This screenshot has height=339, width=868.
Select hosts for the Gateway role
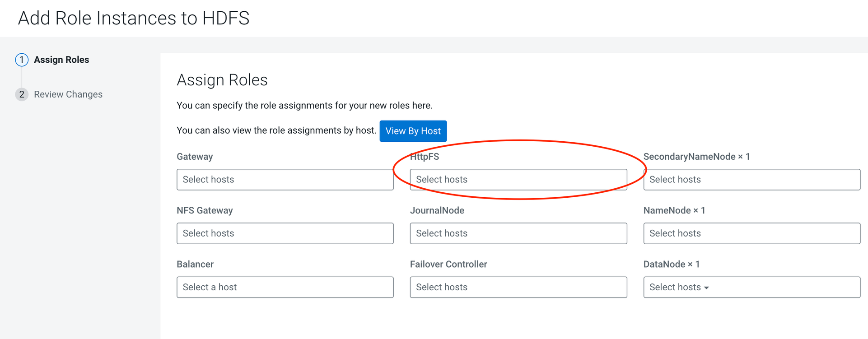pos(285,180)
